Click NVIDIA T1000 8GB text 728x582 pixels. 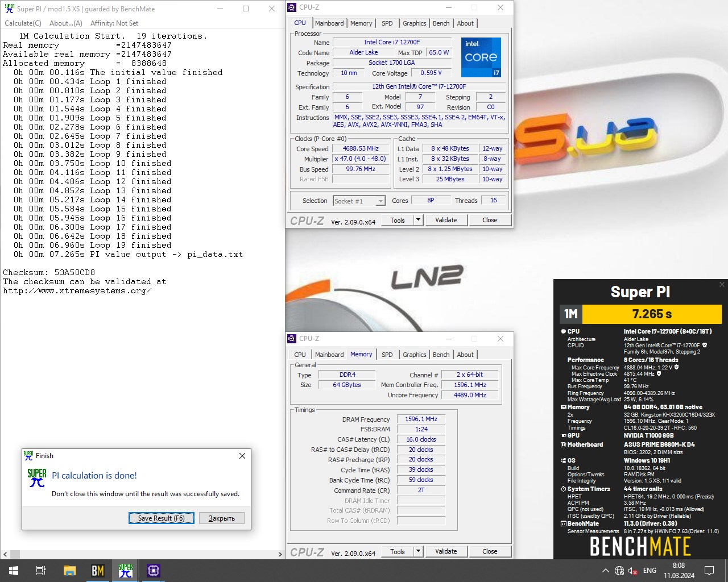pos(648,435)
